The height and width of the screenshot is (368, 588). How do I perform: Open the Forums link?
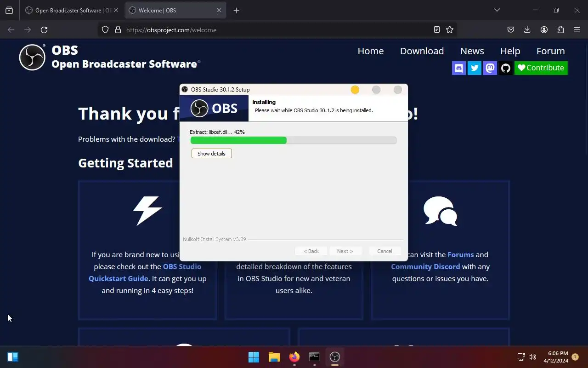[461, 254]
